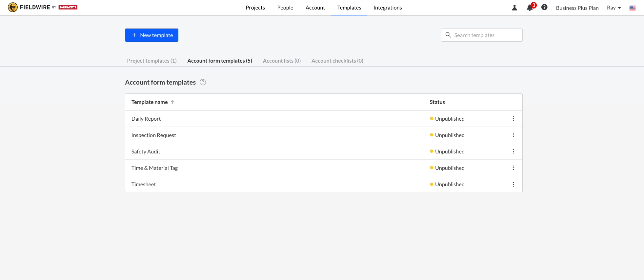Click the New template button
The height and width of the screenshot is (280, 644).
151,35
